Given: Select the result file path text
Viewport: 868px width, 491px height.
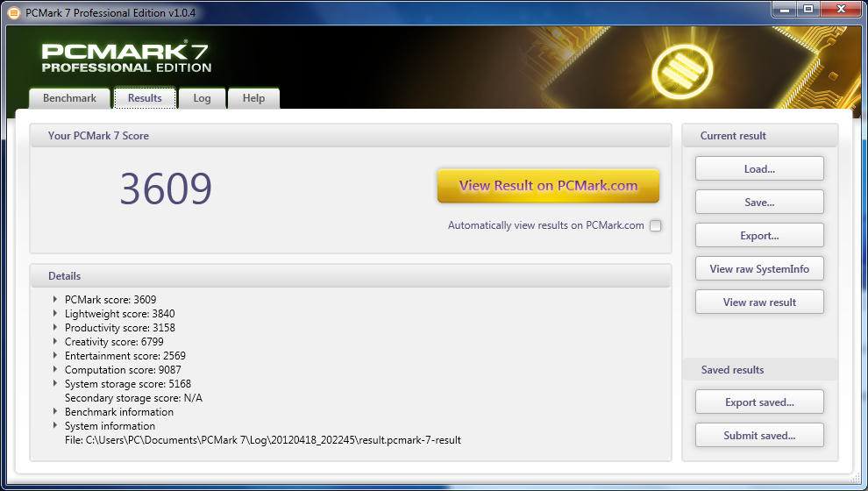Looking at the screenshot, I should (x=262, y=440).
